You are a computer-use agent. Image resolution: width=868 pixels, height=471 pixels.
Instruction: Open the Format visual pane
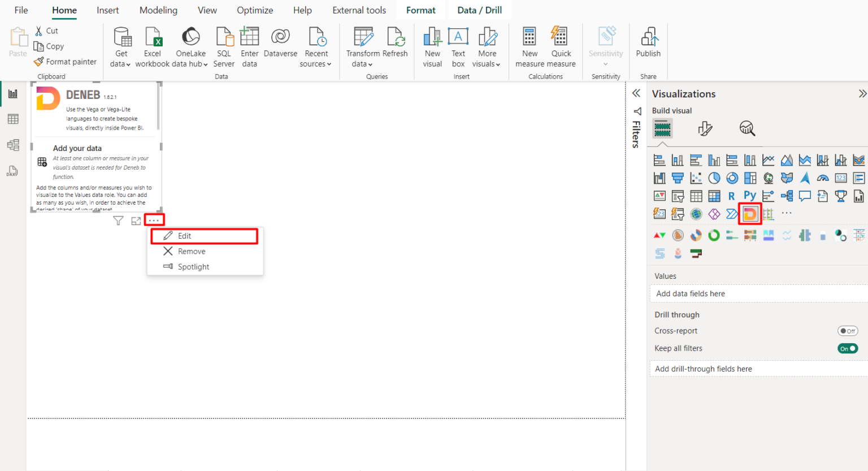click(705, 128)
